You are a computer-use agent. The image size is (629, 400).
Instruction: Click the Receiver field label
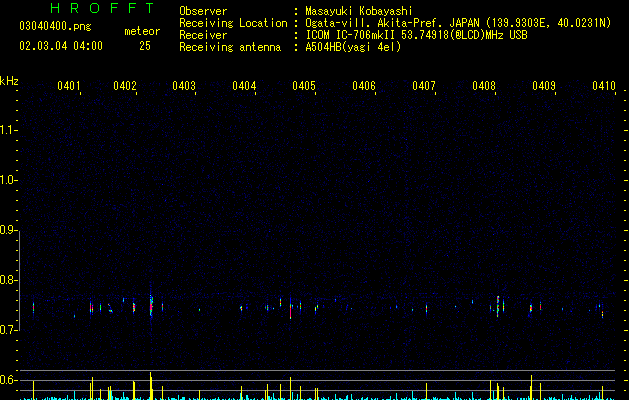pos(203,35)
